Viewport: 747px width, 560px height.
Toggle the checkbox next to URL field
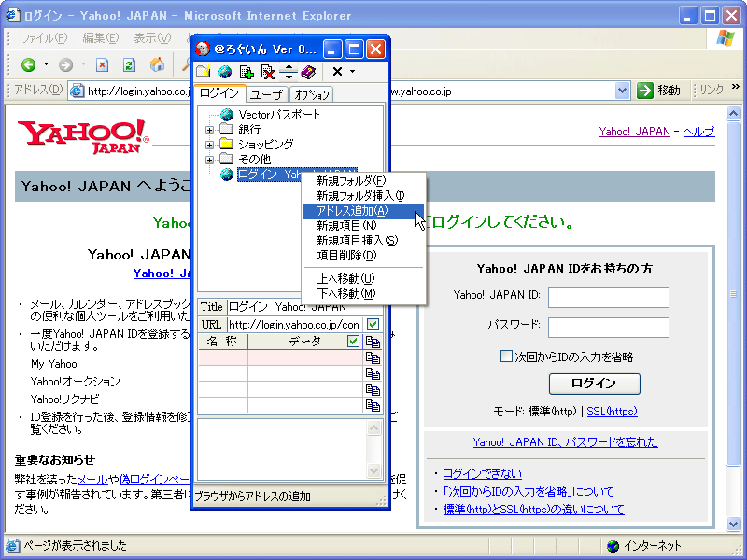point(373,325)
